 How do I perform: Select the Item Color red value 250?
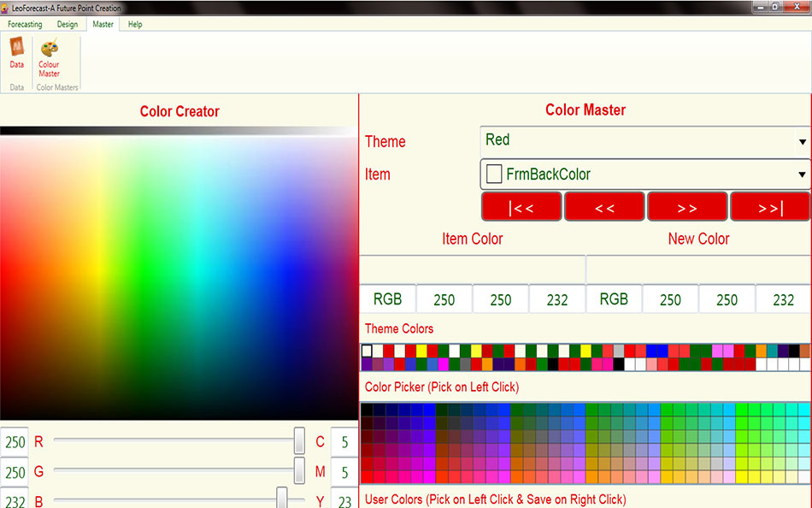point(444,299)
